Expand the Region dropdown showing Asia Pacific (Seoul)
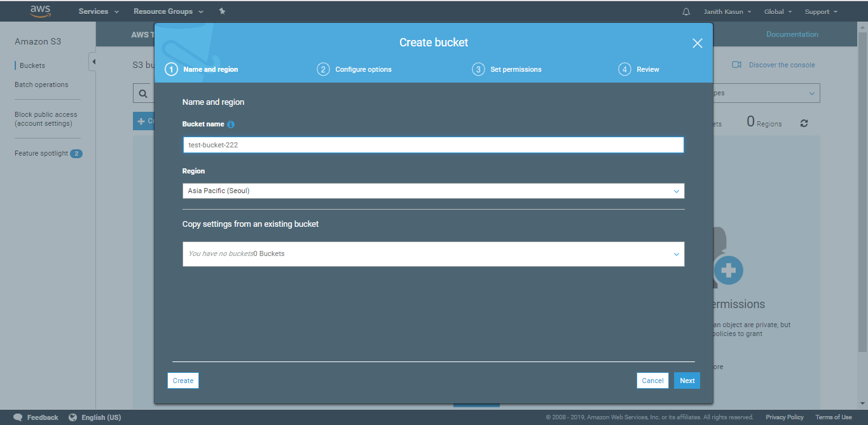Viewport: 868px width, 425px height. 434,191
